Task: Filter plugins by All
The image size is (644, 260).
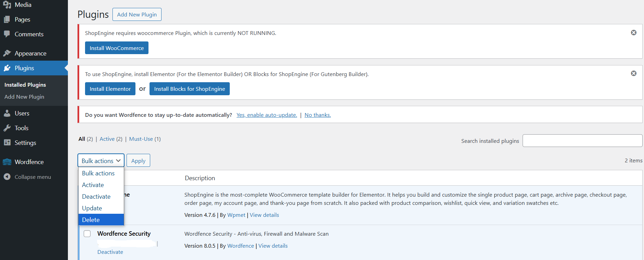Action: click(x=82, y=139)
